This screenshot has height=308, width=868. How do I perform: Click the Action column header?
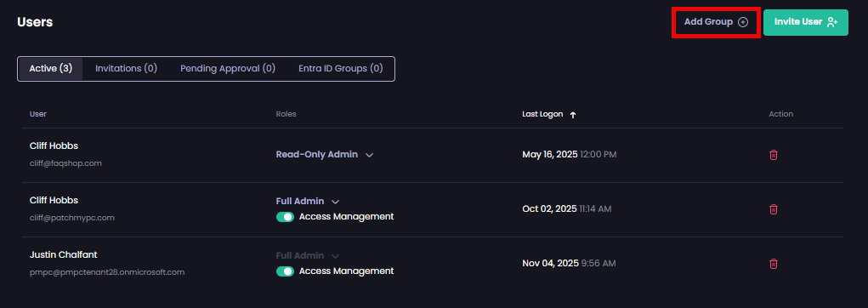(780, 114)
